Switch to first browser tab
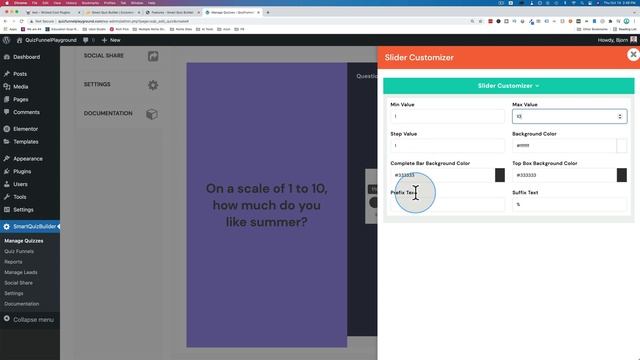Screen dimensions: 640x360 (x=52, y=12)
